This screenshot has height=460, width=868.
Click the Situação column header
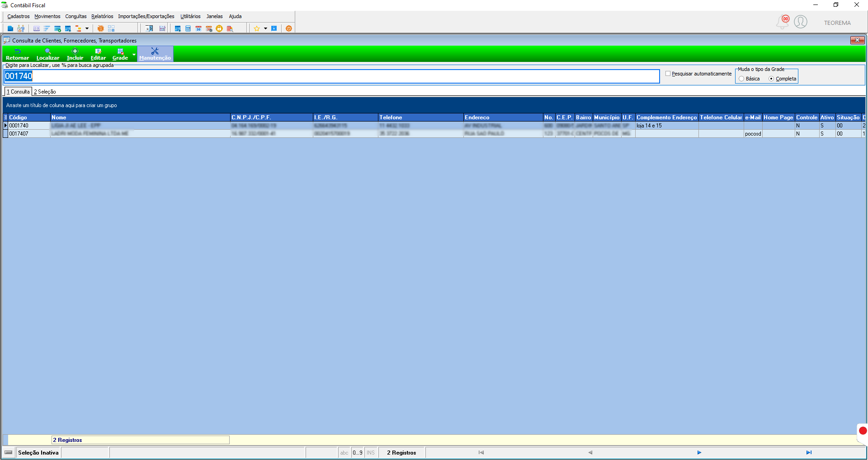(848, 117)
